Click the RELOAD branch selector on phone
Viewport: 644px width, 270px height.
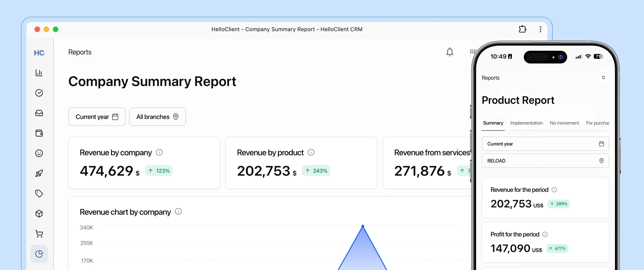pyautogui.click(x=545, y=160)
